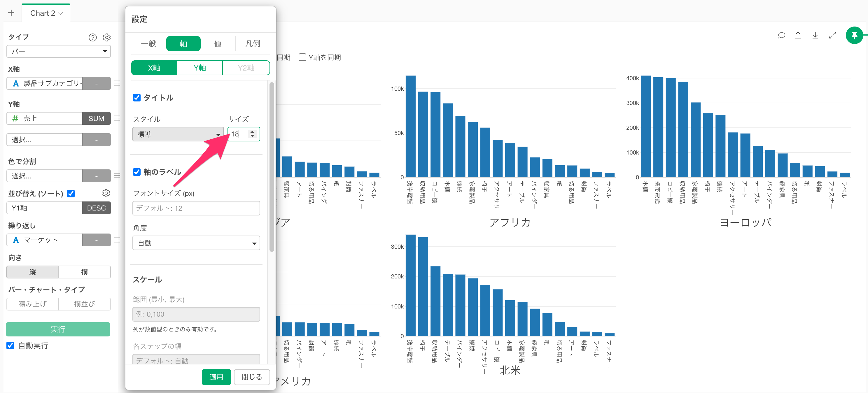Open the chart type バー dropdown
This screenshot has width=868, height=393.
pos(59,51)
